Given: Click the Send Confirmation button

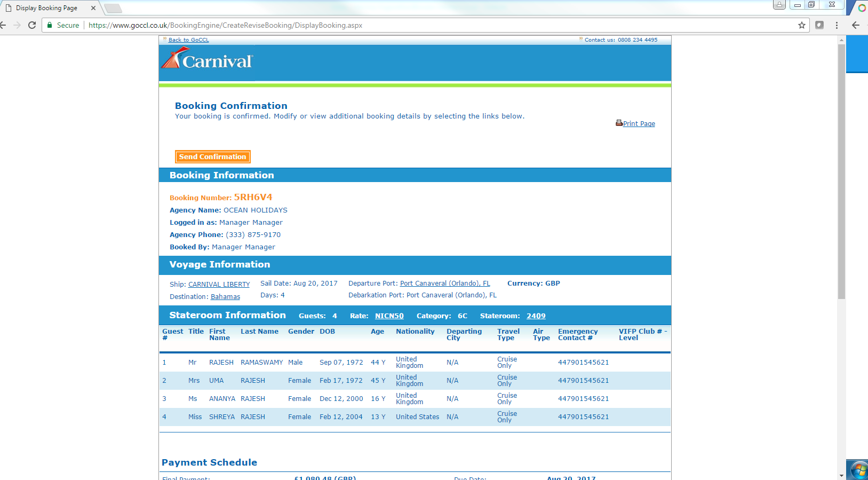Looking at the screenshot, I should (213, 156).
